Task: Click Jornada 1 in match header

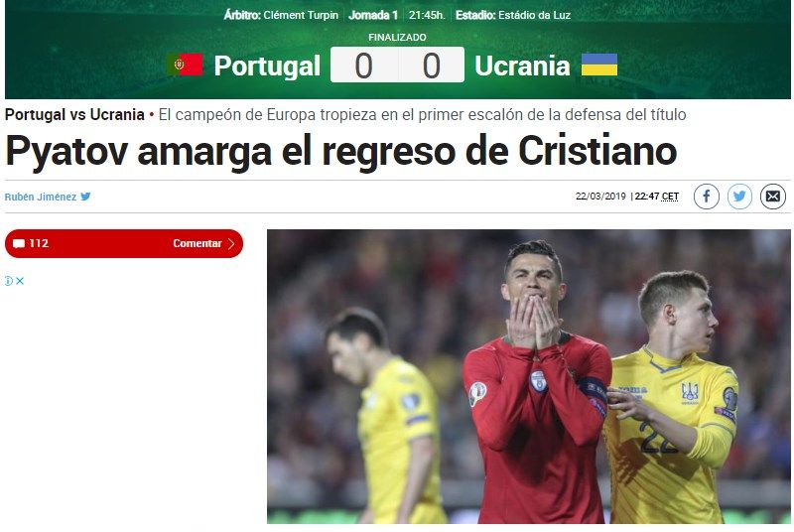Action: click(373, 15)
